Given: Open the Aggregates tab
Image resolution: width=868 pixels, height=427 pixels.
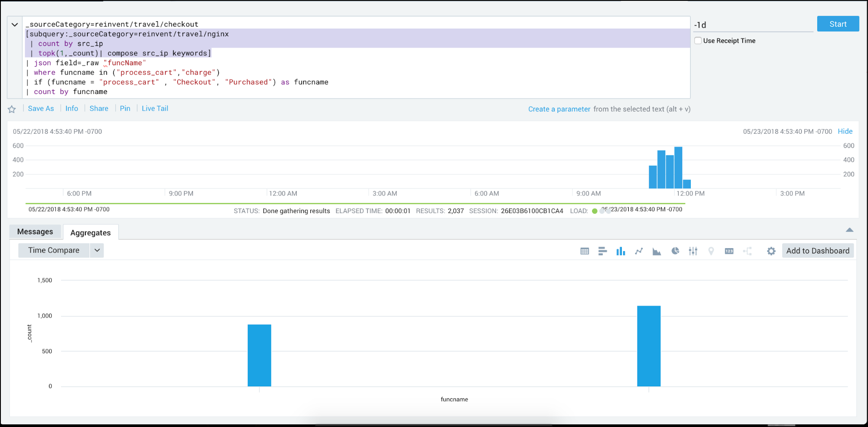Looking at the screenshot, I should (90, 233).
